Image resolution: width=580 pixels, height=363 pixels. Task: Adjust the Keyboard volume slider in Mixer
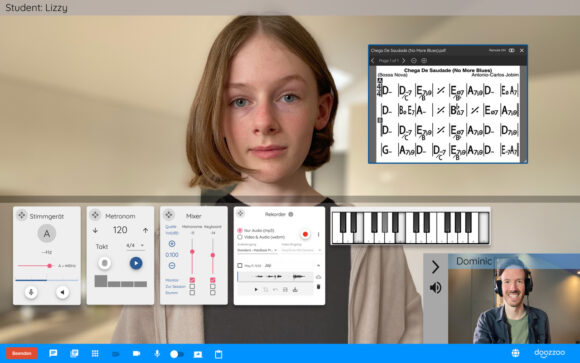[x=213, y=255]
